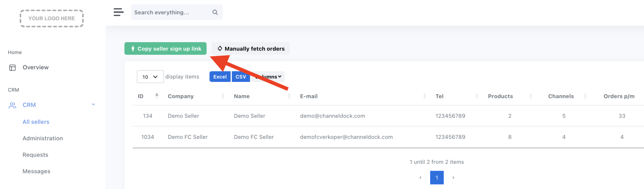
Task: Select the CRM sidebar menu
Action: click(x=29, y=105)
